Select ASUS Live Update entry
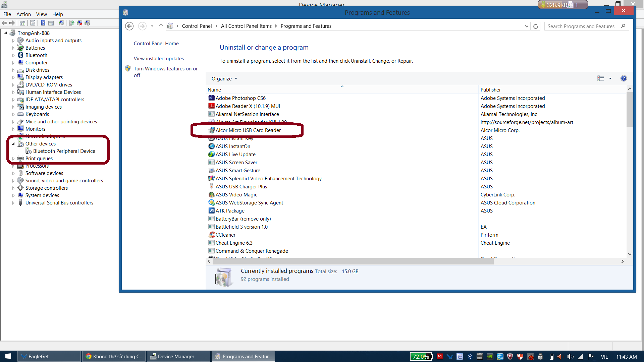Screen dimensions: 644x362 coord(235,155)
